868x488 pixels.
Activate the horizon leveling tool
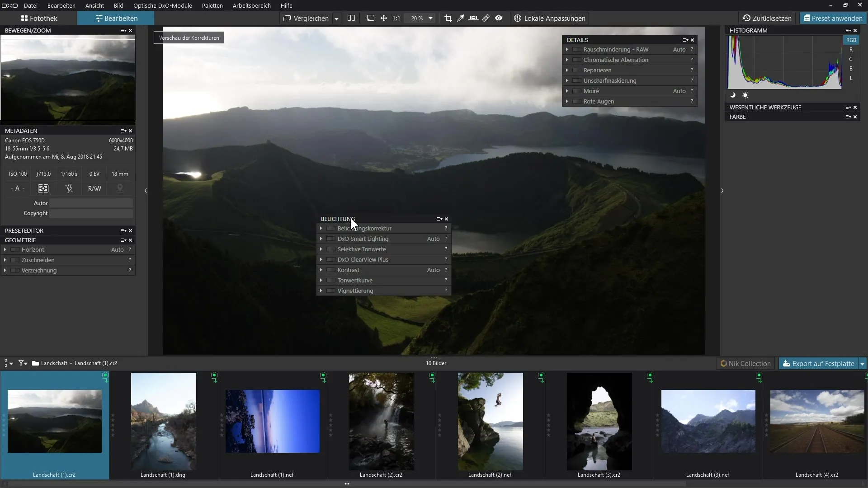click(x=473, y=18)
